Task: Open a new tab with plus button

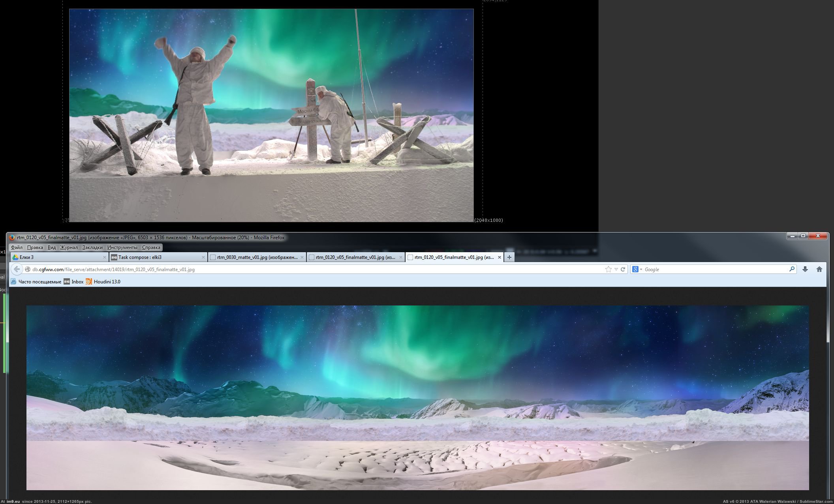Action: coord(509,257)
